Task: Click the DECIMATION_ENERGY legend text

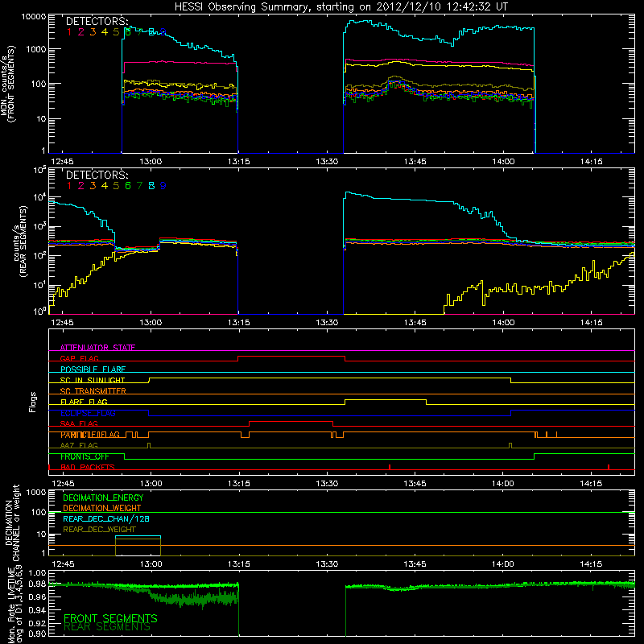Action: pos(103,497)
